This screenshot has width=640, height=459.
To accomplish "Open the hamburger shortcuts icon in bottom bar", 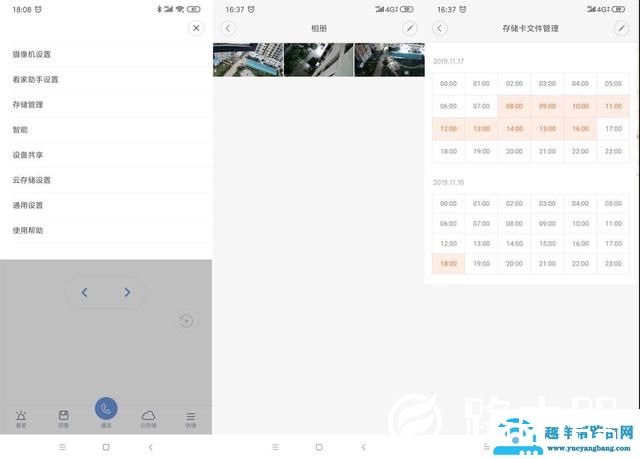I will coord(190,417).
